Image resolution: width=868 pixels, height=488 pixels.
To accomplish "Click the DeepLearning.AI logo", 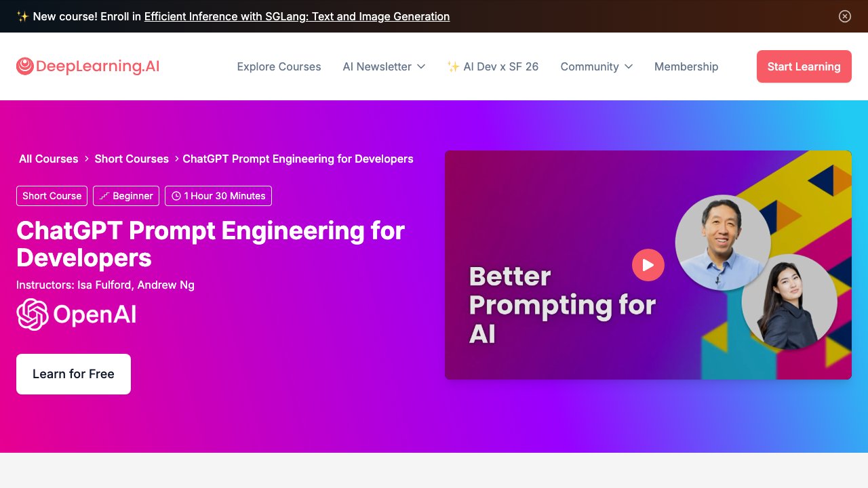I will tap(87, 66).
